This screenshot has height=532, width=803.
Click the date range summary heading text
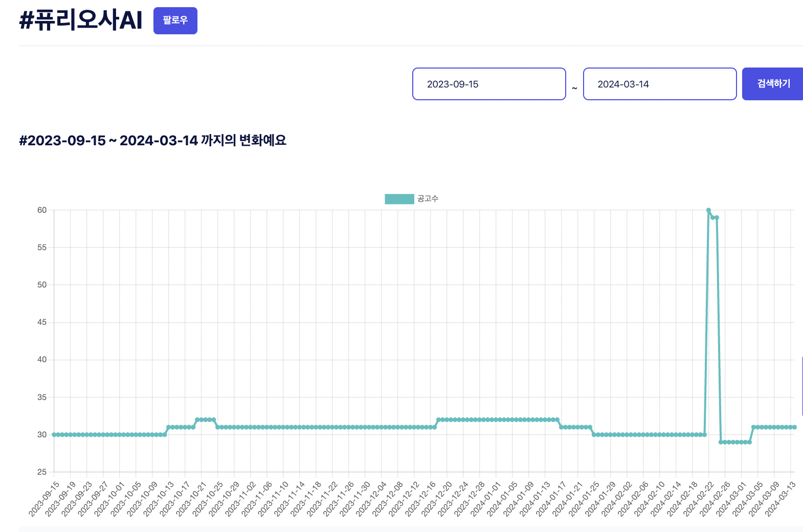click(152, 140)
